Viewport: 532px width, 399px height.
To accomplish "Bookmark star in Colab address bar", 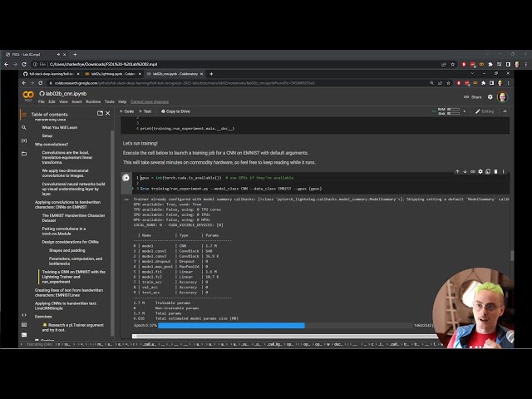I will 449,83.
